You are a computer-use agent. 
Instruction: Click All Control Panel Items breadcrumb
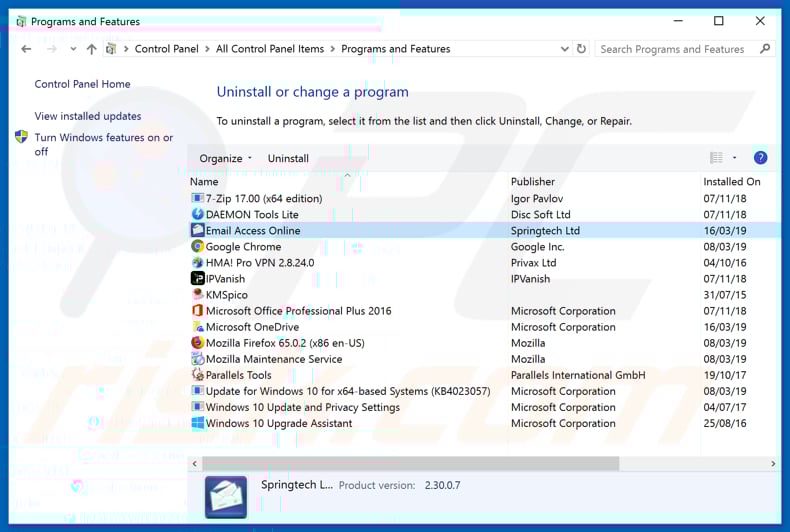pos(270,49)
